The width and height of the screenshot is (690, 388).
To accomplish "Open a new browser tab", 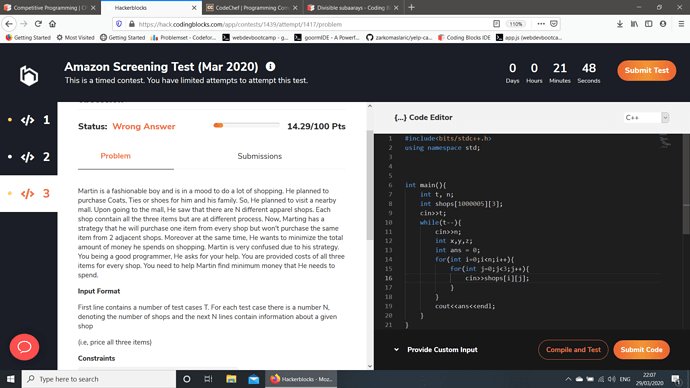I will coord(411,7).
